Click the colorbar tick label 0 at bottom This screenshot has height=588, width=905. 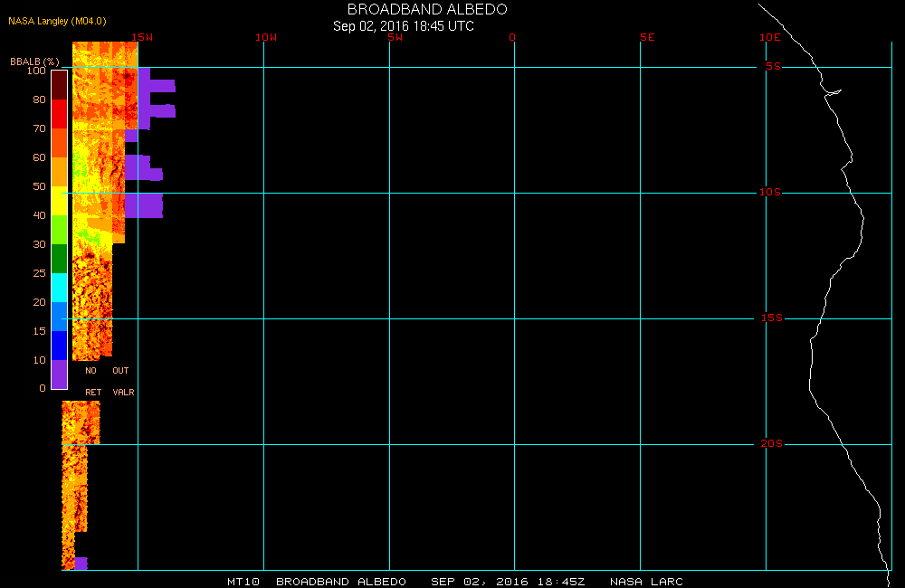(43, 388)
